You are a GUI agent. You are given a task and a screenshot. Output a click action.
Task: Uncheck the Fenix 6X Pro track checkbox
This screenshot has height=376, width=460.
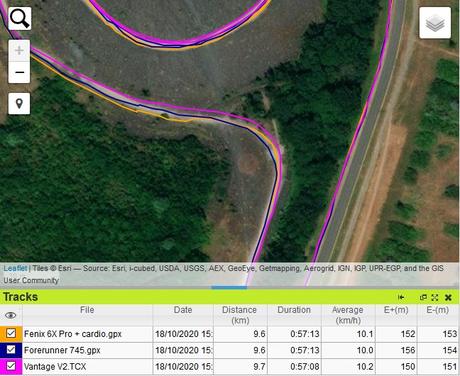pyautogui.click(x=11, y=333)
